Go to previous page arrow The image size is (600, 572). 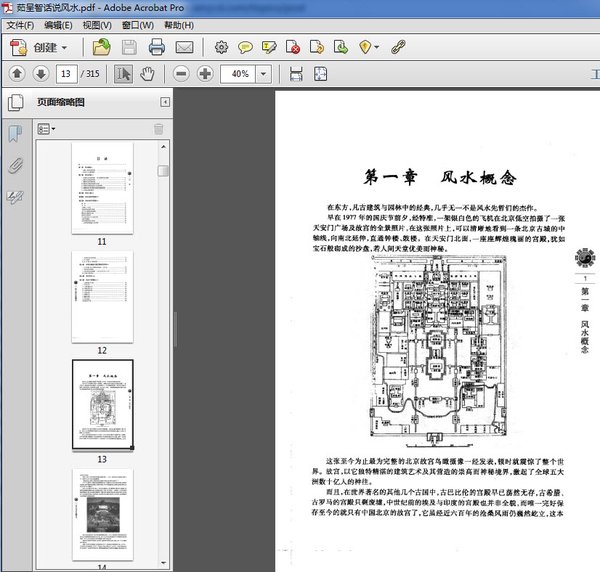click(x=17, y=73)
